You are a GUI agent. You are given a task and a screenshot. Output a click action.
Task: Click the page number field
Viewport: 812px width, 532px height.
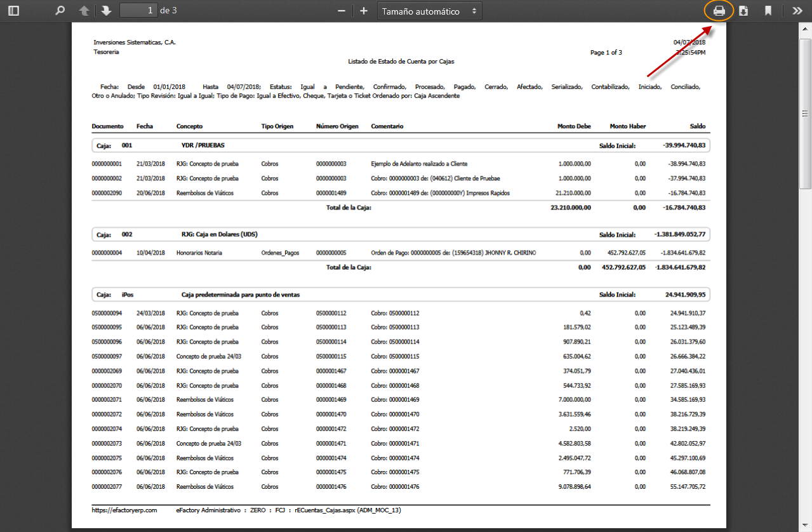click(x=138, y=11)
